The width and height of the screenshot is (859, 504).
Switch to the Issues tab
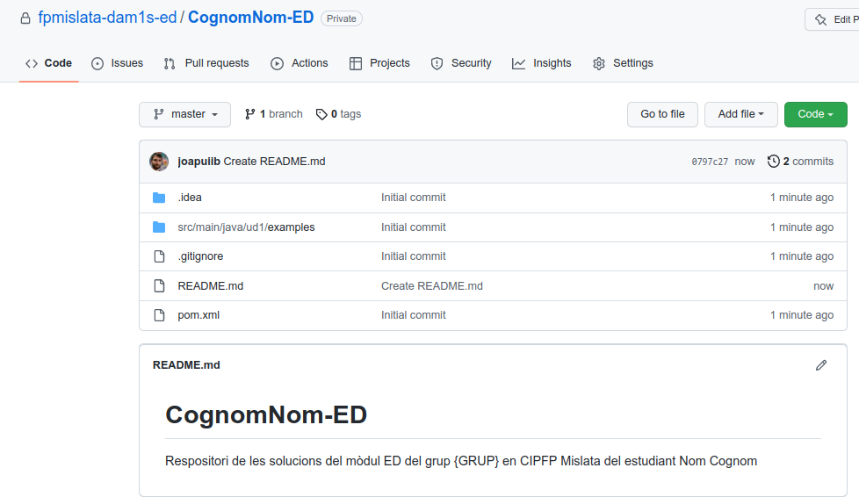pos(117,63)
